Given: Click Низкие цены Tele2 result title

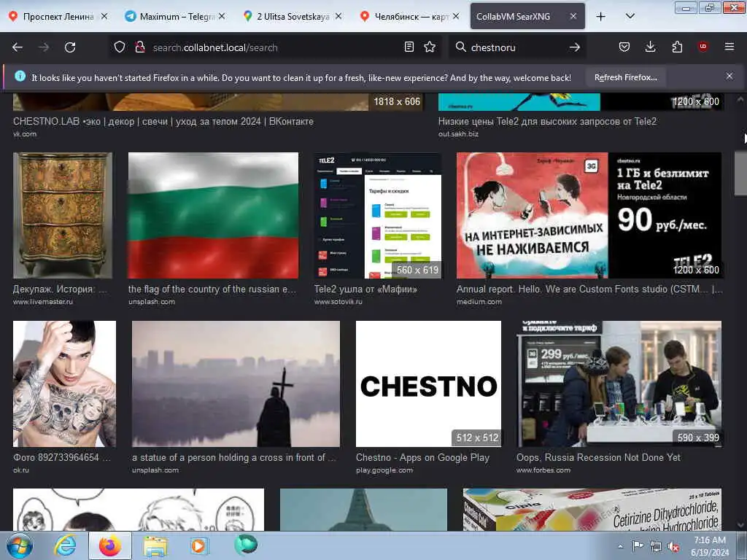Looking at the screenshot, I should pyautogui.click(x=547, y=122).
